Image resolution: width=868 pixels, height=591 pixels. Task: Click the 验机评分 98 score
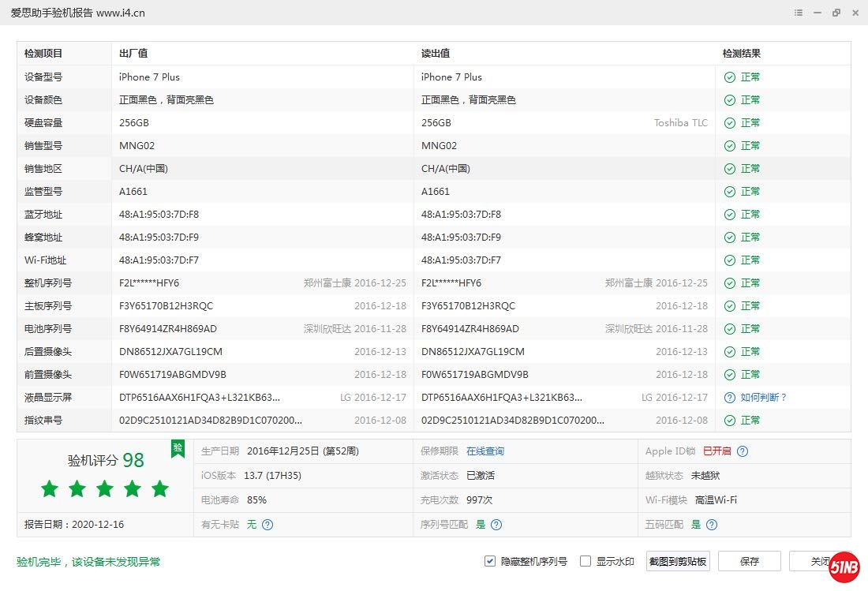106,460
